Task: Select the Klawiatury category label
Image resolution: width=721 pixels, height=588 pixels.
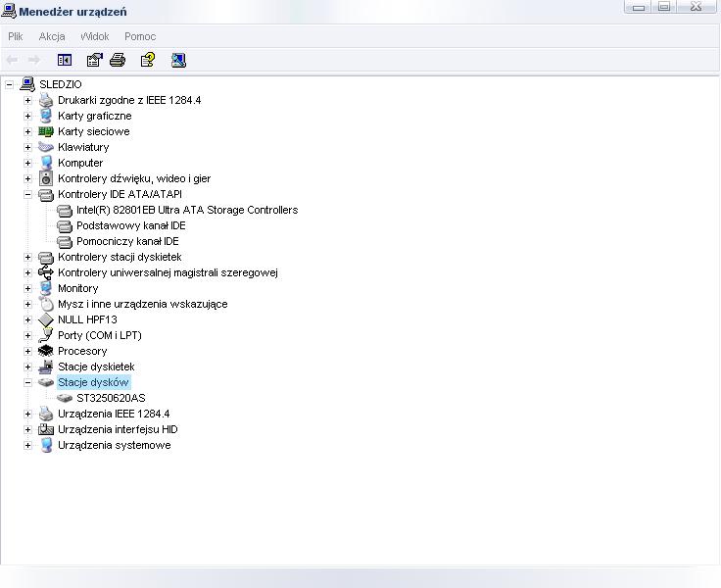Action: [83, 147]
